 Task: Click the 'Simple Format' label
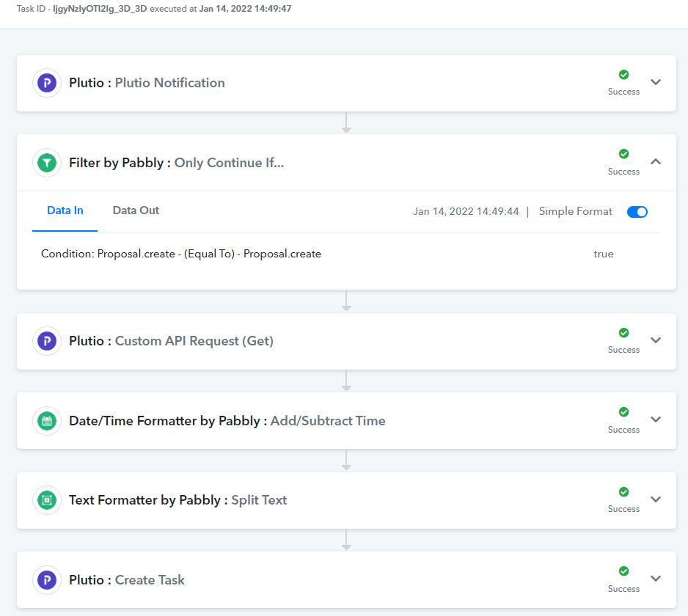pos(575,211)
